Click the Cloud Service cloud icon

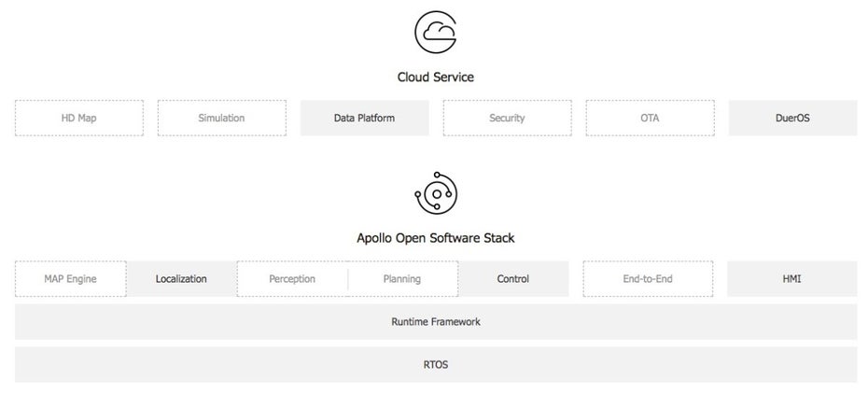(436, 32)
